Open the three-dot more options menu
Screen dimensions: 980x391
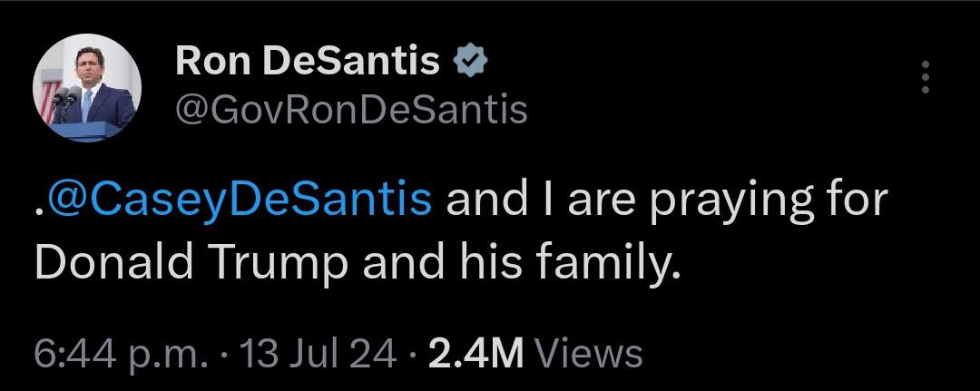click(x=926, y=77)
